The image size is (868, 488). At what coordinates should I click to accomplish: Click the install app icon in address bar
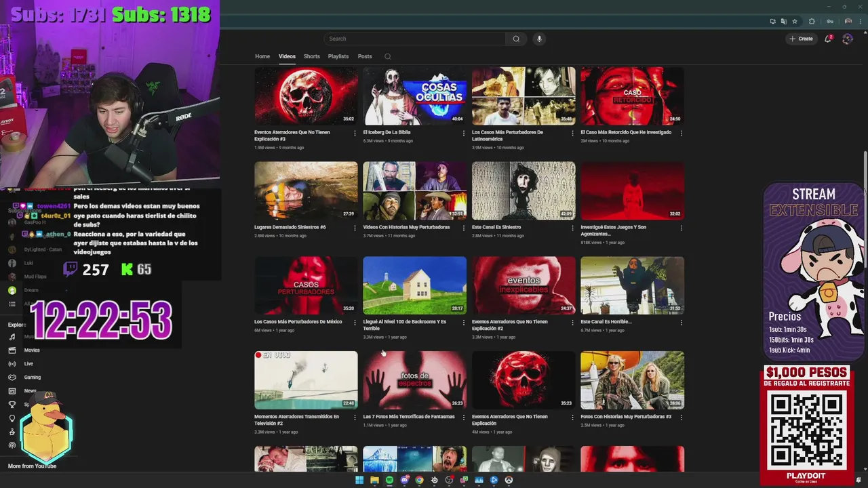[x=772, y=21]
